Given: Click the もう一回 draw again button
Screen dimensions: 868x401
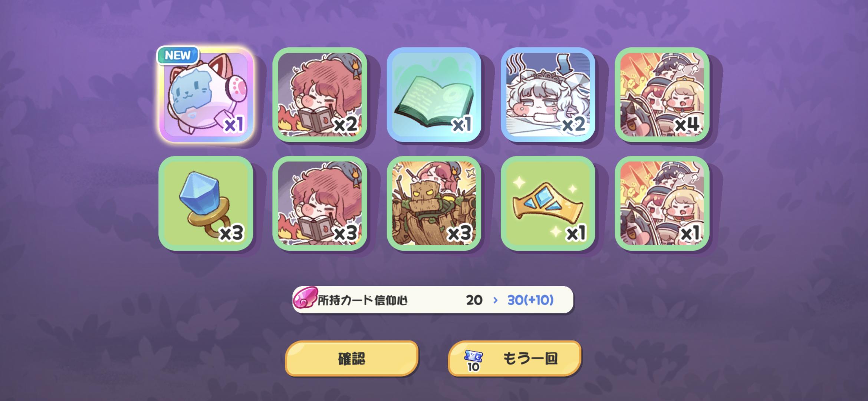Looking at the screenshot, I should pyautogui.click(x=514, y=358).
